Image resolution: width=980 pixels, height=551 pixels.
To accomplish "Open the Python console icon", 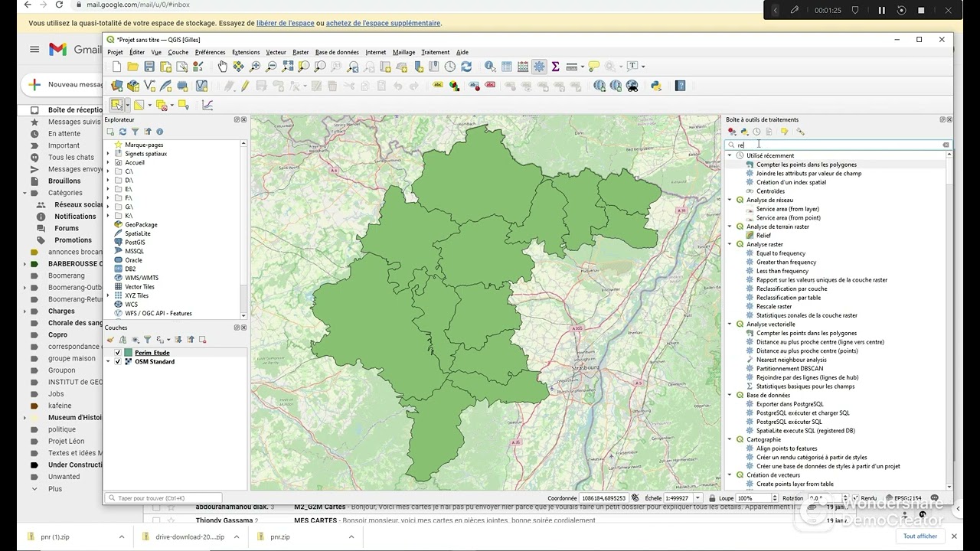I will pyautogui.click(x=656, y=86).
